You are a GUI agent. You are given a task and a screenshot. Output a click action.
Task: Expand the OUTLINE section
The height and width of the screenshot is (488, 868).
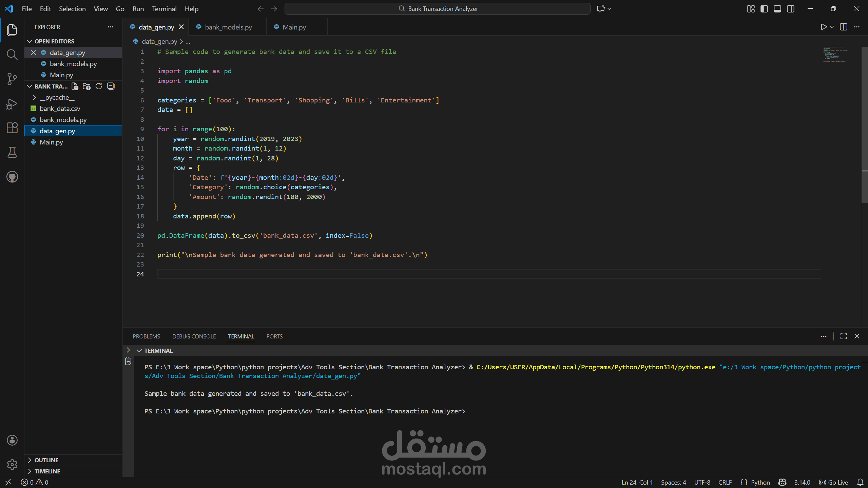point(46,460)
